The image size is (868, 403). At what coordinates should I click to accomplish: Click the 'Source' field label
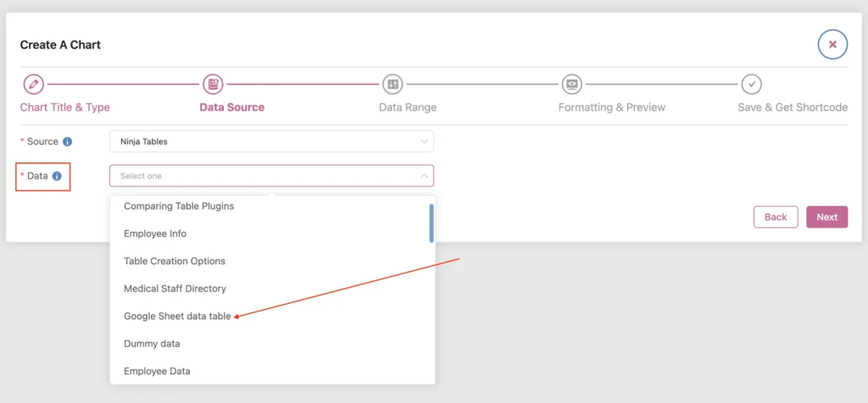(x=42, y=141)
